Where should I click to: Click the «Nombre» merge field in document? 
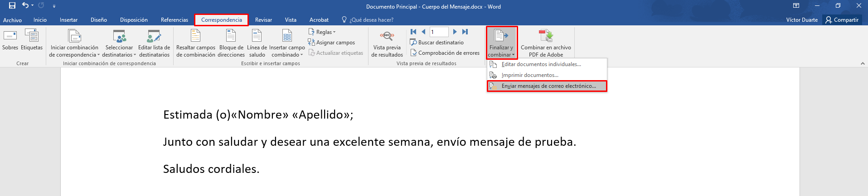click(x=260, y=115)
